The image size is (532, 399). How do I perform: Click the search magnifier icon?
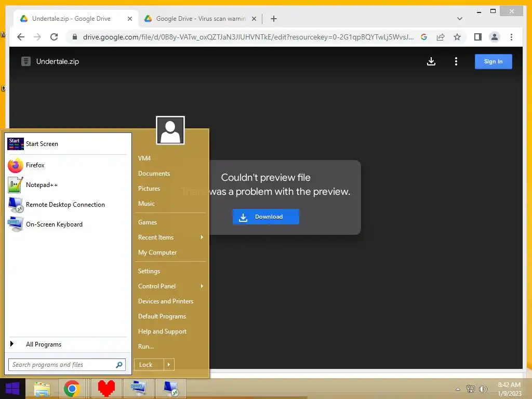pyautogui.click(x=119, y=365)
